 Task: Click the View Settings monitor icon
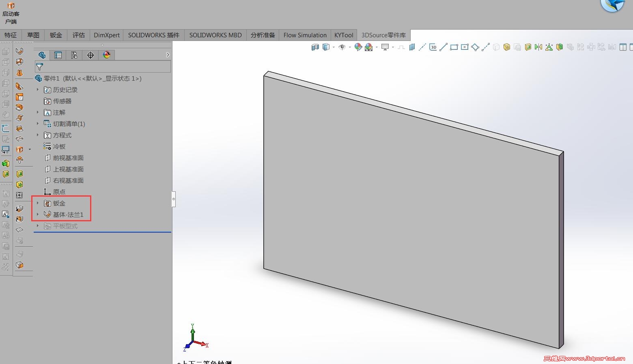[x=385, y=47]
